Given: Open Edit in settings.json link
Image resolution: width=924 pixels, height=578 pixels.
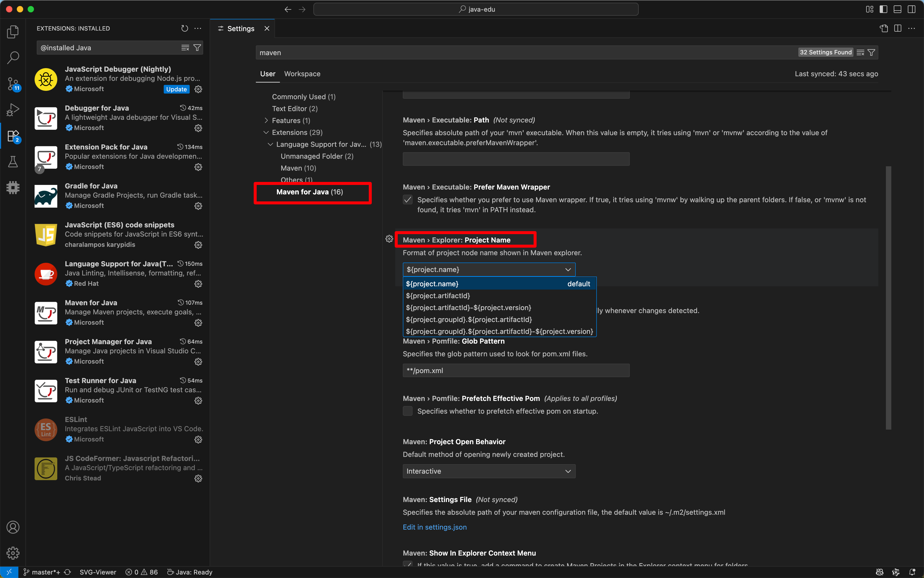Looking at the screenshot, I should (x=435, y=527).
